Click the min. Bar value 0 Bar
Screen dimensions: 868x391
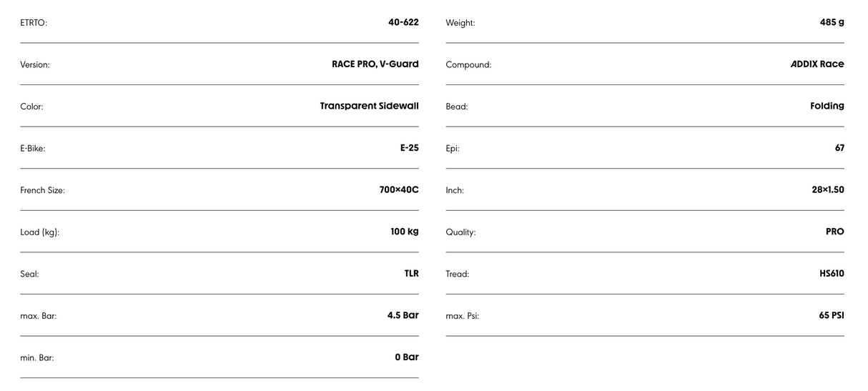click(406, 357)
